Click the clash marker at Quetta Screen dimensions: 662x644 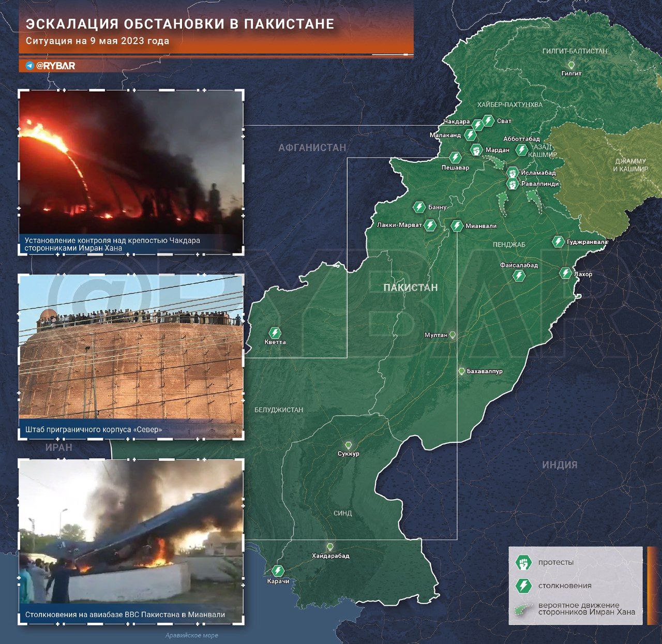(275, 333)
